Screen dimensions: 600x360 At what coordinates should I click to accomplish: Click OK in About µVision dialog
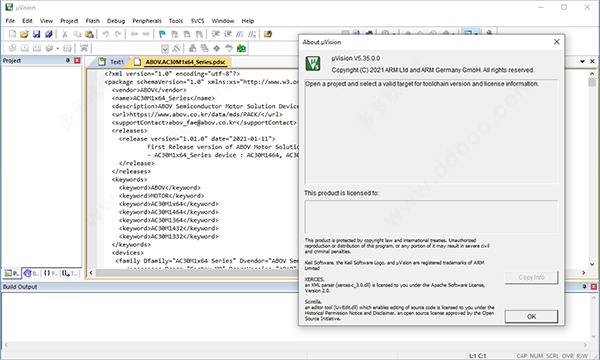coord(531,316)
